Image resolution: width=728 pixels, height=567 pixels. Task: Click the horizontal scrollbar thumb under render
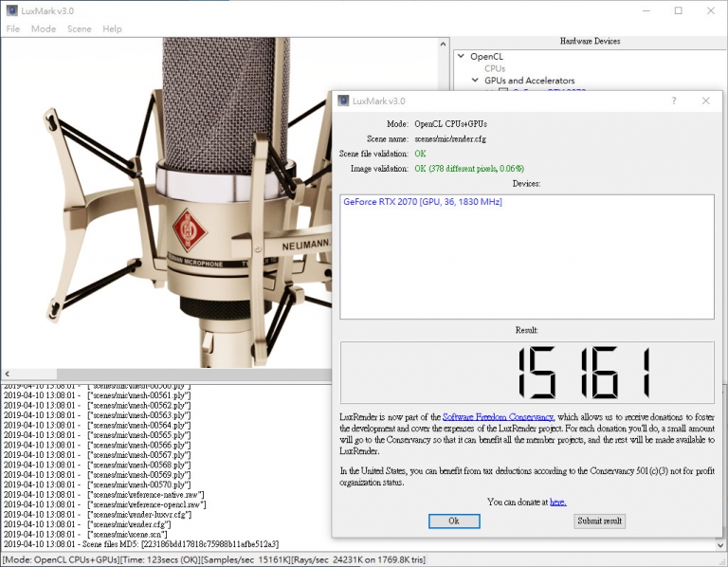[x=195, y=374]
